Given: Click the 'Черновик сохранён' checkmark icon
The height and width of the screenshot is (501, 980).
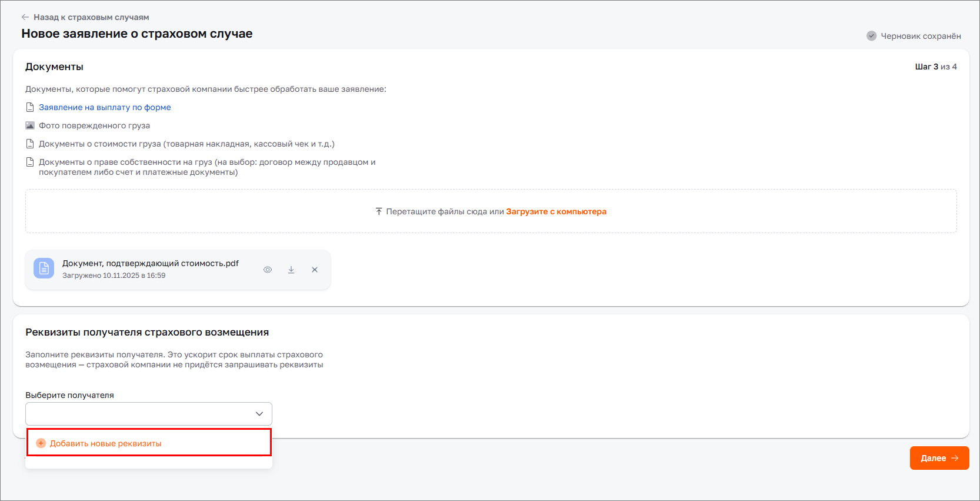Looking at the screenshot, I should point(871,36).
